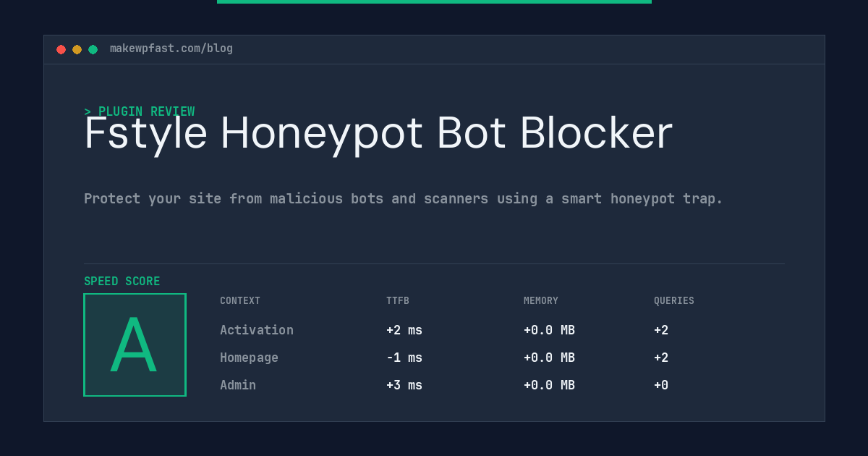868x456 pixels.
Task: Click the TTFB column header
Action: click(x=398, y=301)
